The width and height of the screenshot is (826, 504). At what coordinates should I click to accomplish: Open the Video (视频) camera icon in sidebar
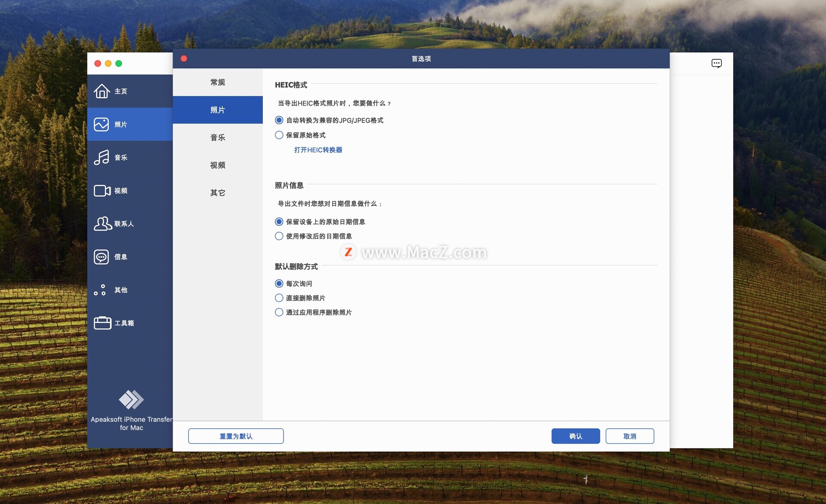coord(102,191)
